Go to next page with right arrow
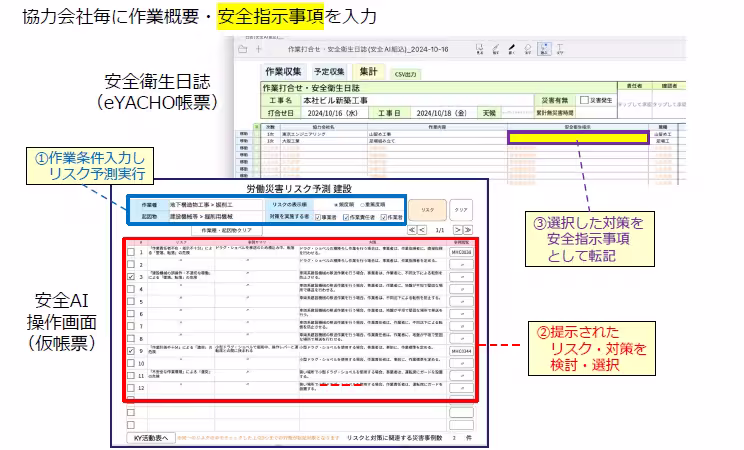The image size is (744, 450). (x=458, y=230)
